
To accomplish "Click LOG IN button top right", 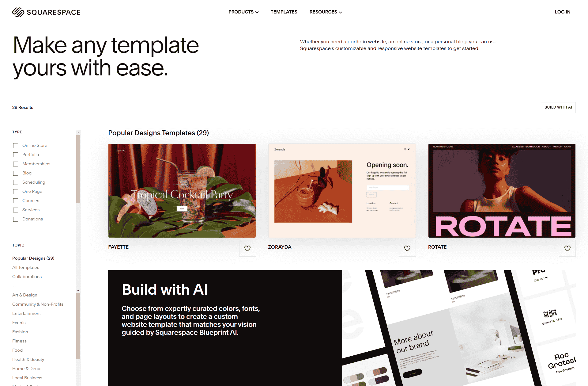I will pos(563,12).
